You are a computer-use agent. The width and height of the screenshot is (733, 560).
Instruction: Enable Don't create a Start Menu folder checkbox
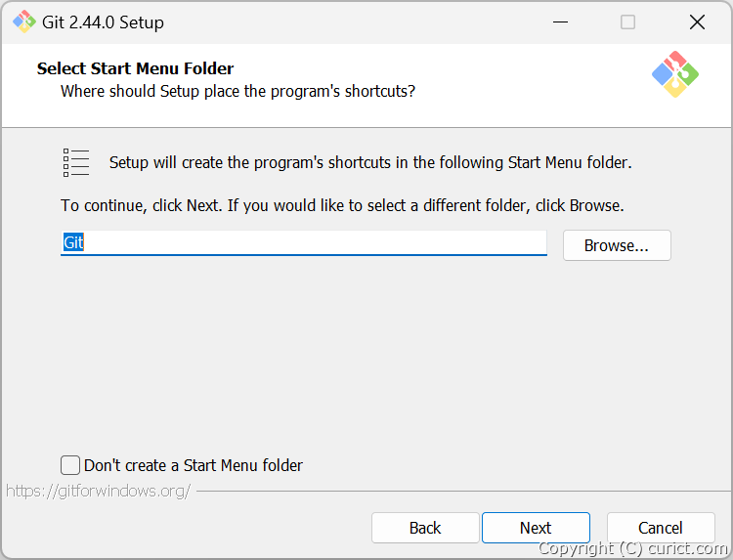pyautogui.click(x=70, y=465)
